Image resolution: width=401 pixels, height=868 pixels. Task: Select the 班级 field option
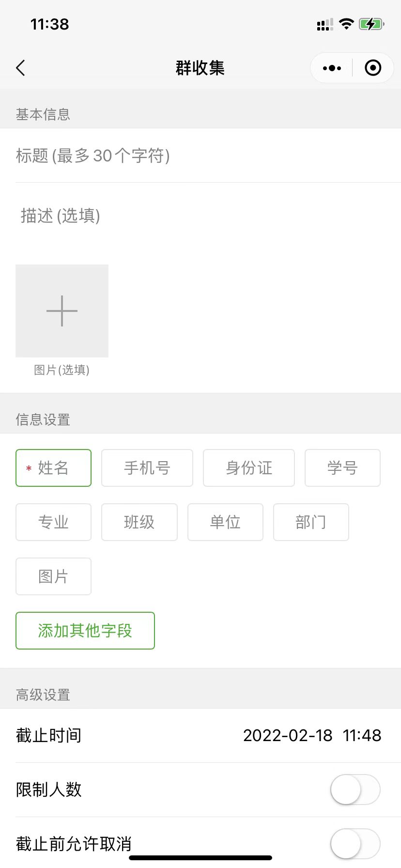click(139, 522)
